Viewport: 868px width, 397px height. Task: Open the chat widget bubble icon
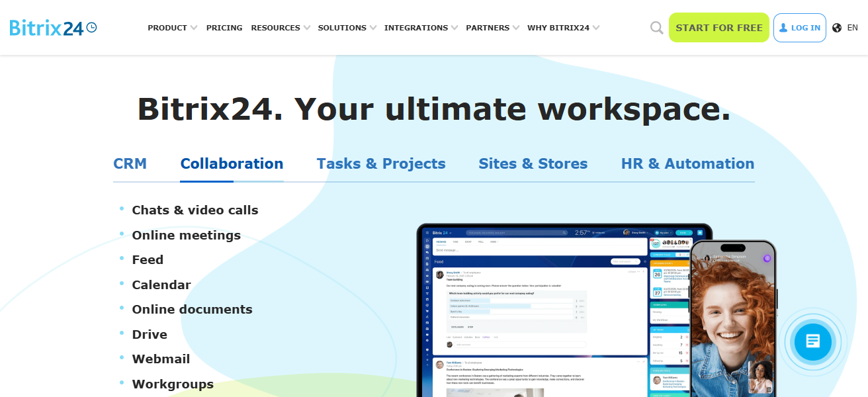tap(812, 341)
